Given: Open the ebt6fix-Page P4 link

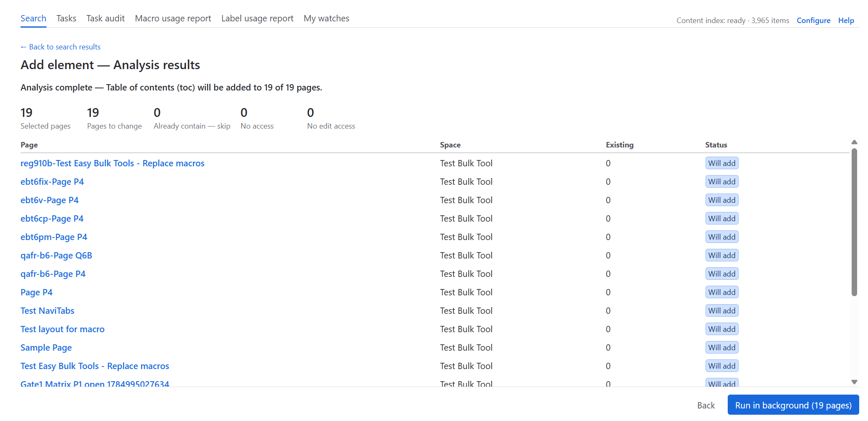Looking at the screenshot, I should [52, 182].
